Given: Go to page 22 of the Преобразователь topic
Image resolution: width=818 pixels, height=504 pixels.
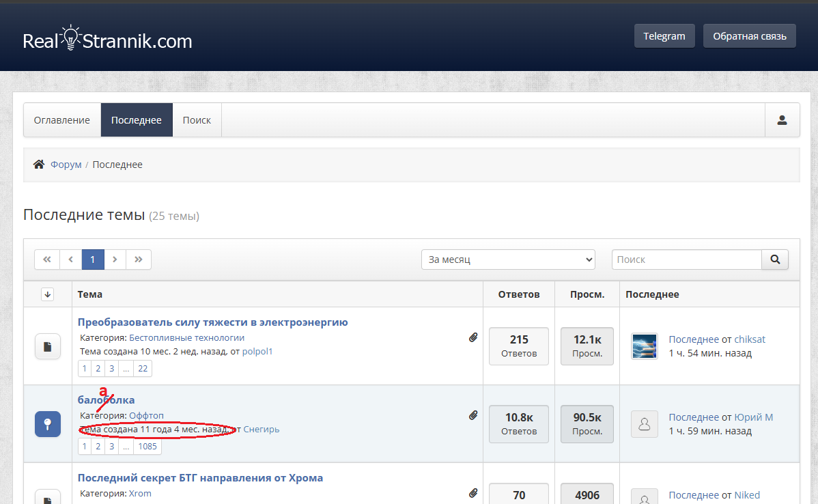Looking at the screenshot, I should tap(143, 368).
